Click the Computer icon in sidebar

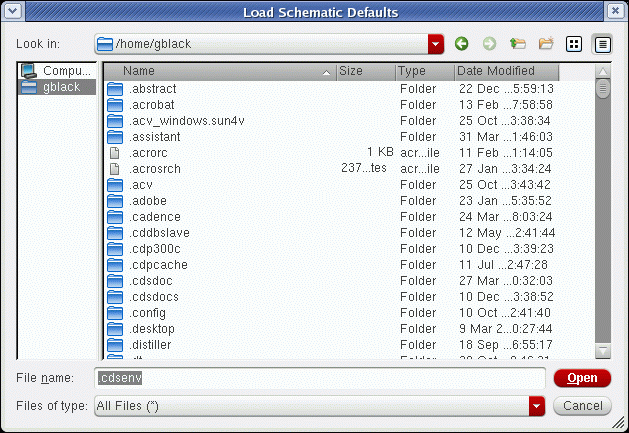pos(29,71)
